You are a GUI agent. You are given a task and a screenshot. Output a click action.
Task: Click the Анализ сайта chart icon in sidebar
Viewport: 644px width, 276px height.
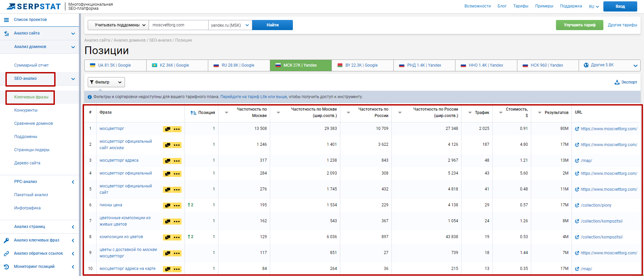6,33
